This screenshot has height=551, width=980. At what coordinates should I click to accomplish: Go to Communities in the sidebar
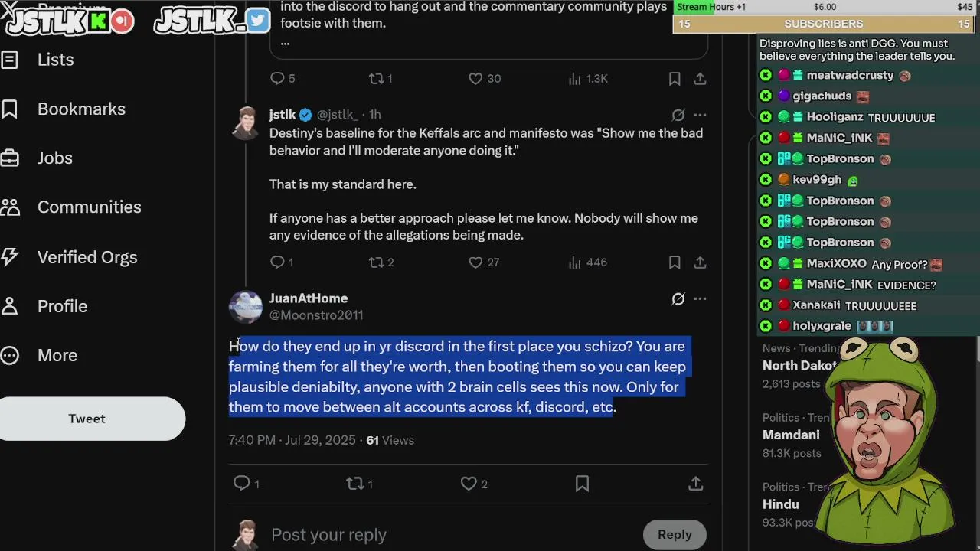click(71, 207)
